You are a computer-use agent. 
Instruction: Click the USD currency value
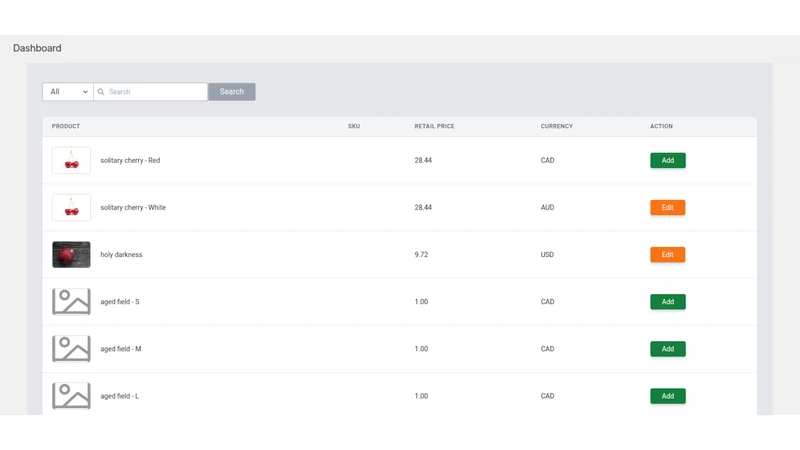coord(547,255)
